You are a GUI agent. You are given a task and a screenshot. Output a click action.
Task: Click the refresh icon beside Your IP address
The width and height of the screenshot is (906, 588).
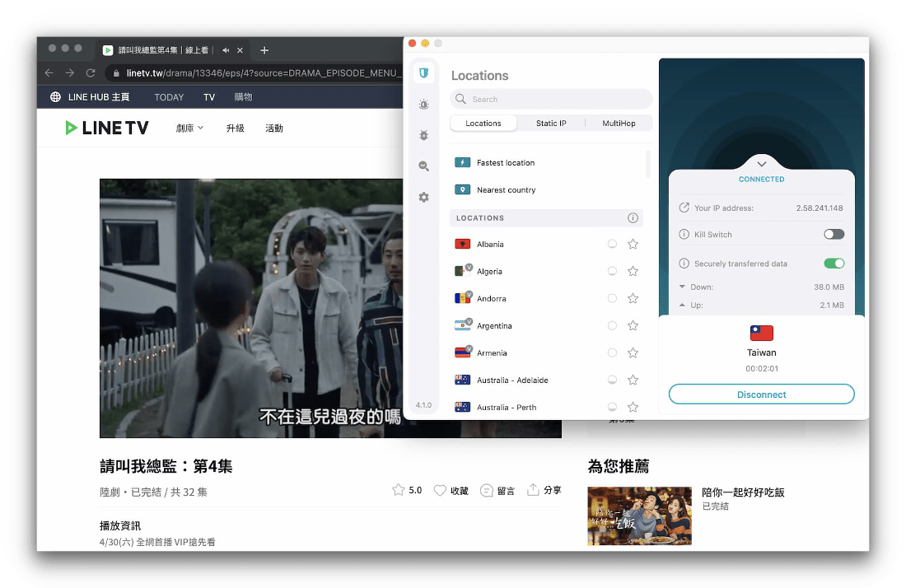tap(684, 208)
